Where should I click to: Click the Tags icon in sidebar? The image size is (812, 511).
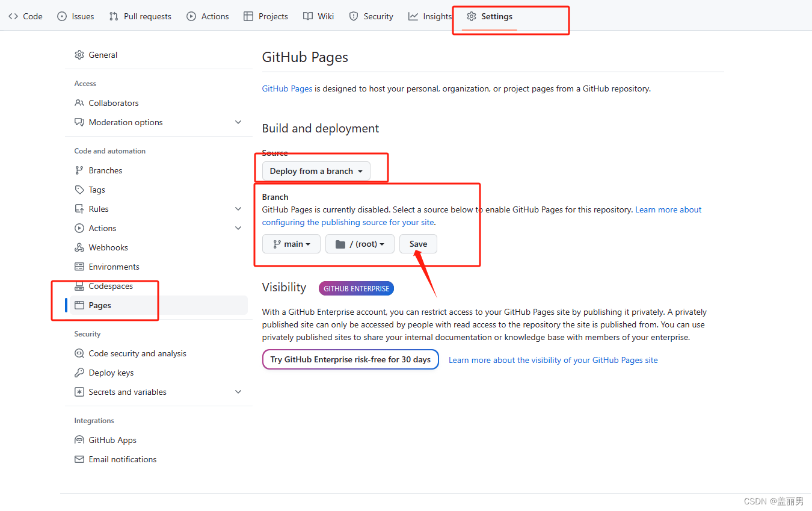coord(79,190)
